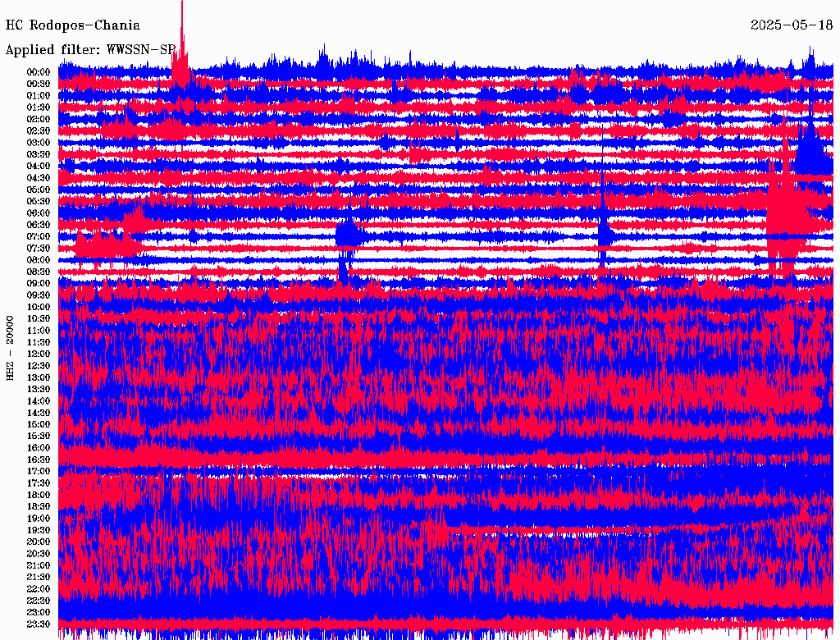Select the Applied filter WWSSN-SP text
Image resolution: width=840 pixels, height=640 pixels.
[90, 49]
